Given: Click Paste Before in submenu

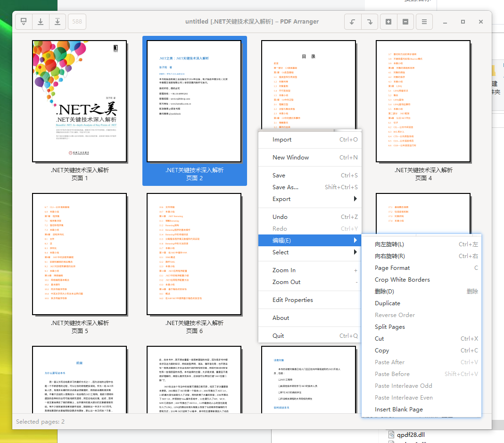Looking at the screenshot, I should 421,374.
